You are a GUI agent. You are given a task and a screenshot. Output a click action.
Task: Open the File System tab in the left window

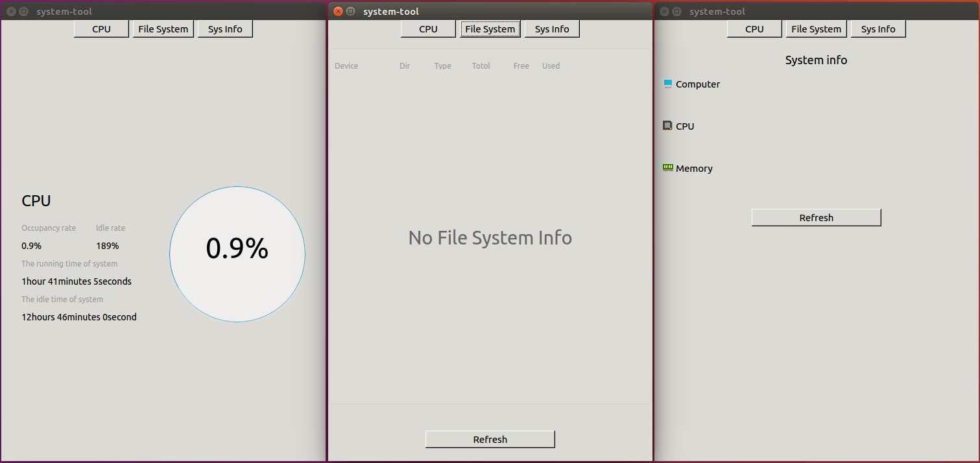[163, 29]
